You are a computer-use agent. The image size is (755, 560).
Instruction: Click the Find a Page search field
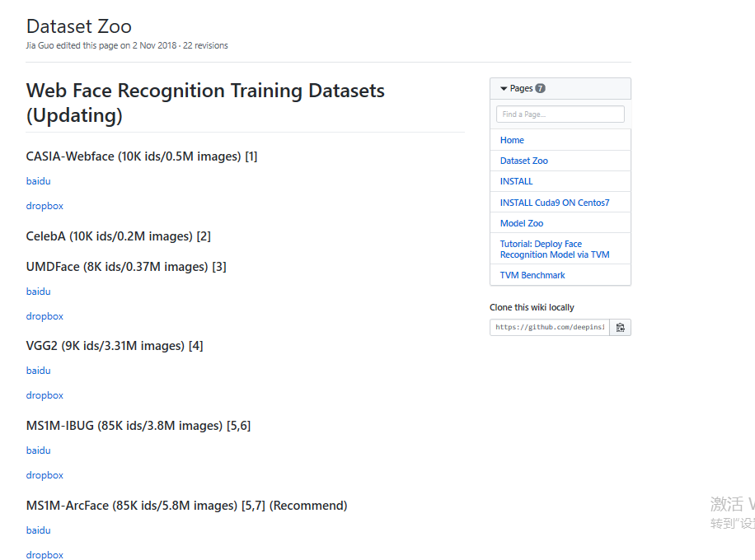560,114
